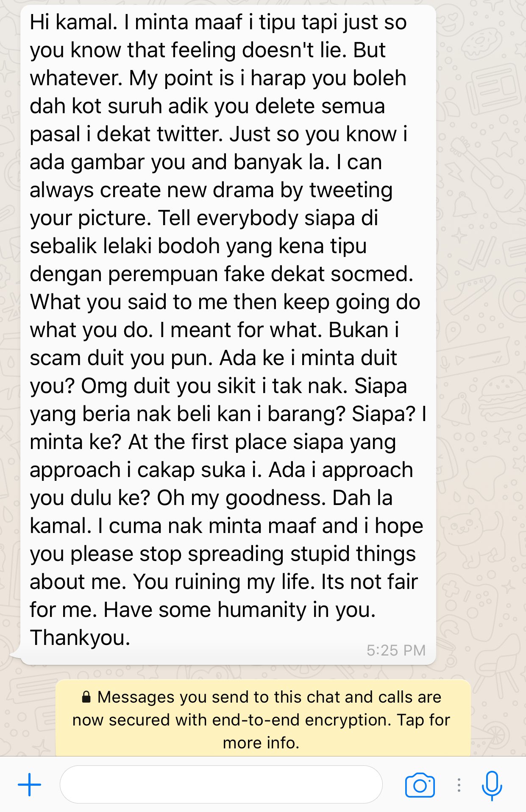526x812 pixels.
Task: Tap "more info." in the encryption banner
Action: (x=261, y=742)
